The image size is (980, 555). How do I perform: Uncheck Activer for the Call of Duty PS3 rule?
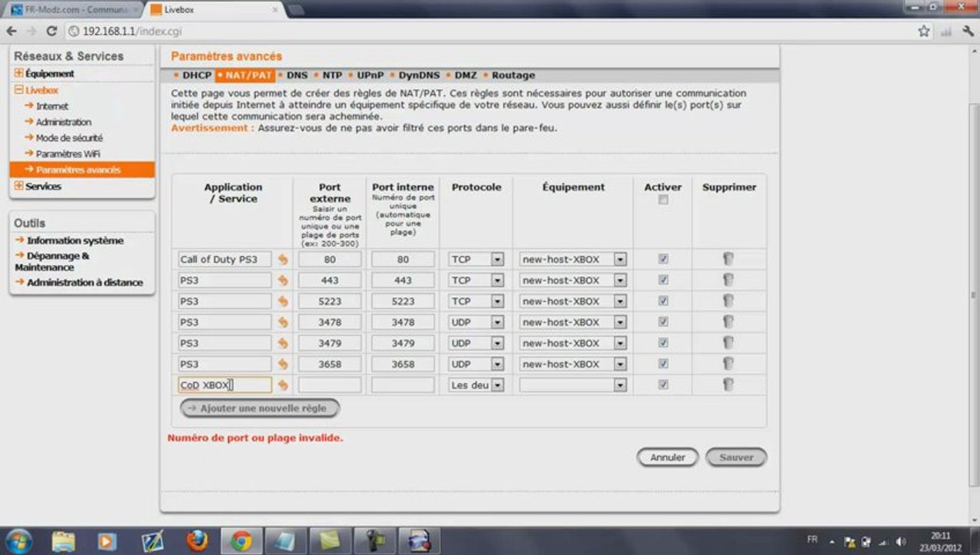click(663, 259)
